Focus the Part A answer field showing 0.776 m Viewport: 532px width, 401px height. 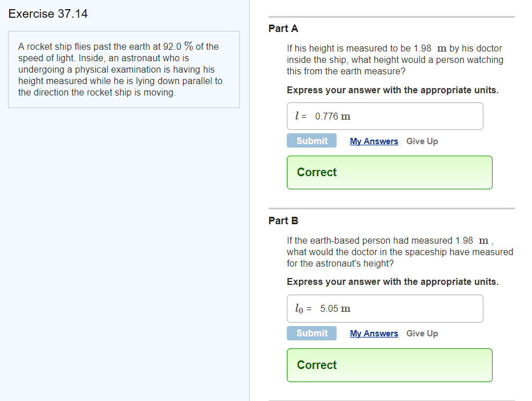click(385, 116)
